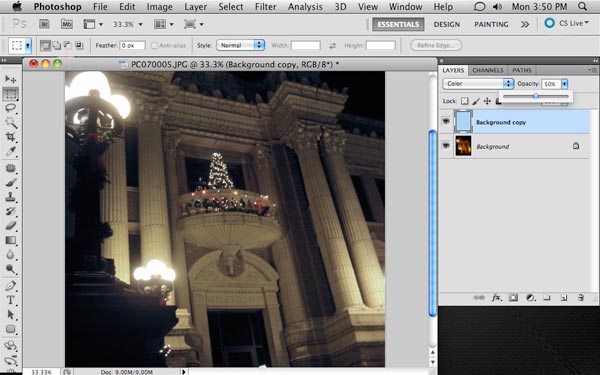Select the Eyedropper tool

(10, 152)
